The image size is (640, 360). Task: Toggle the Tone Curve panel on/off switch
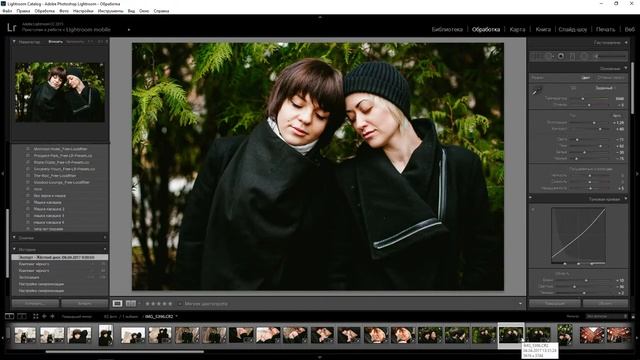tap(531, 199)
